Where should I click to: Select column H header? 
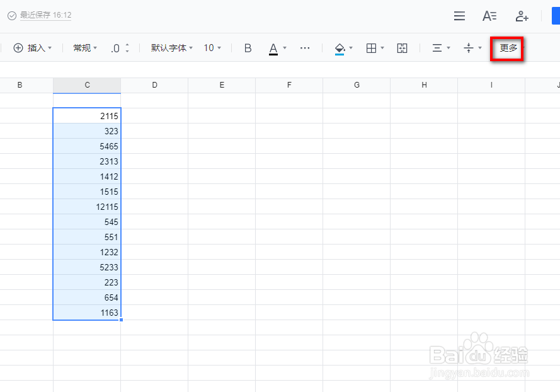click(x=424, y=85)
